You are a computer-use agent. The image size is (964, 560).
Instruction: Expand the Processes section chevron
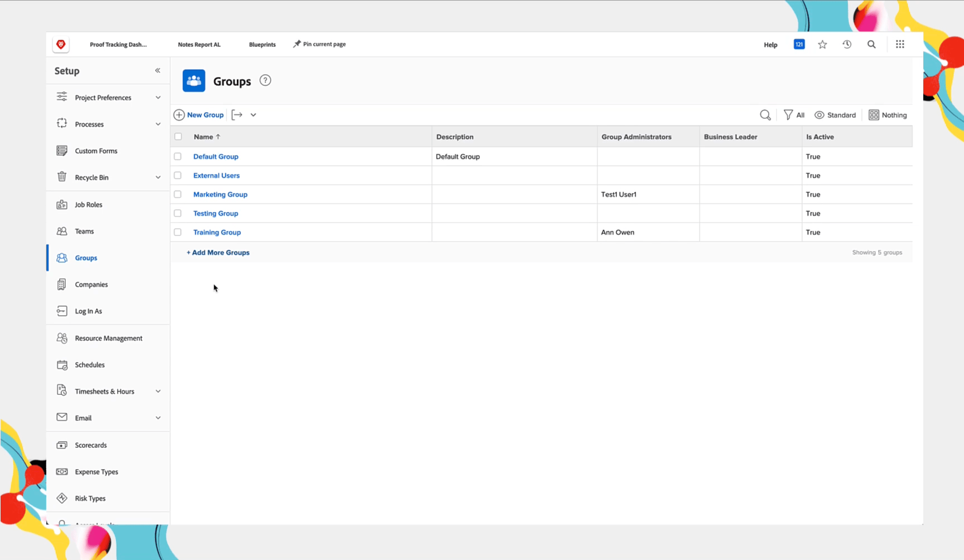click(158, 124)
